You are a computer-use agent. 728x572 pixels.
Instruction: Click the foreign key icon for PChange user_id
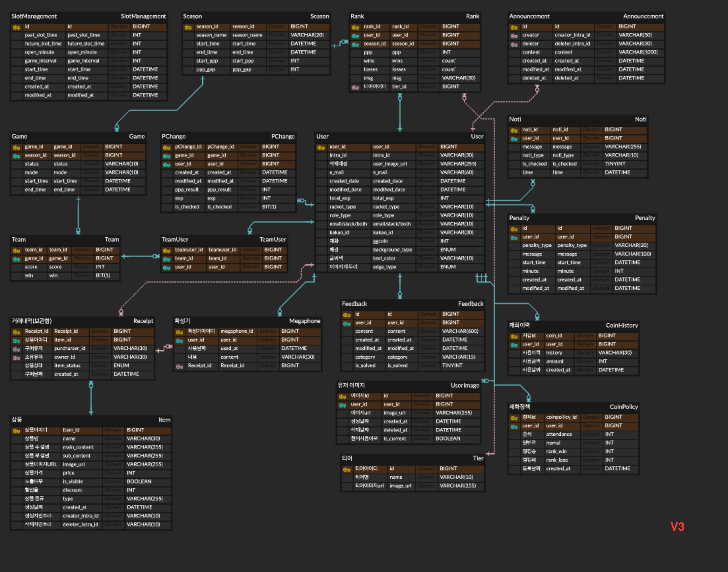[167, 165]
